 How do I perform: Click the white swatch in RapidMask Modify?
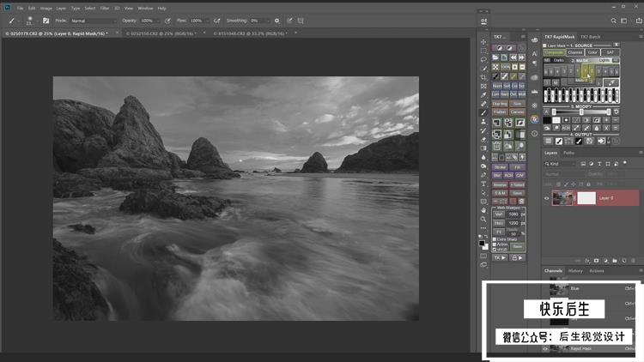[x=556, y=120]
